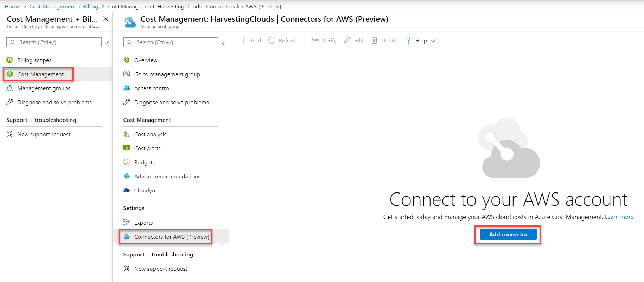Click the Refresh circular arrow icon
Image resolution: width=644 pixels, height=282 pixels.
[x=272, y=40]
